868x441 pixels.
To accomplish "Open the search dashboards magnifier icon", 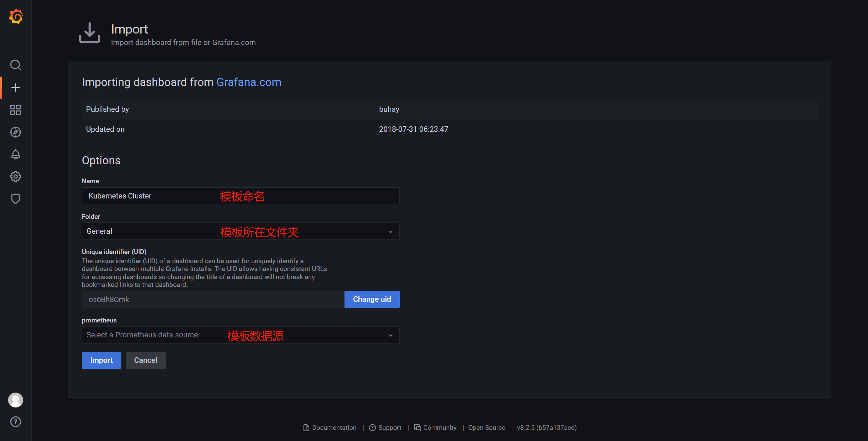I will 16,65.
